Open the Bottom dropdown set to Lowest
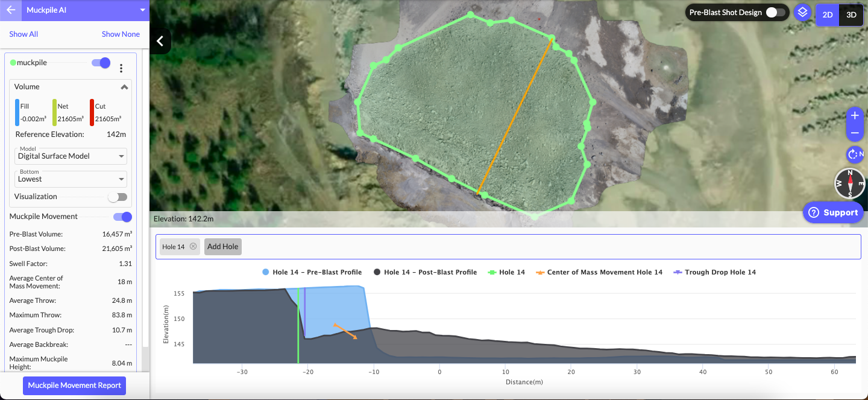 pyautogui.click(x=71, y=179)
